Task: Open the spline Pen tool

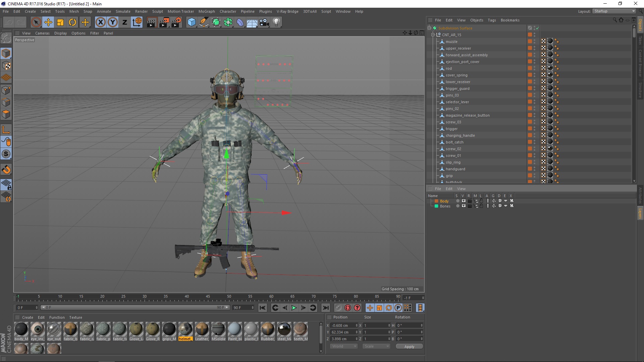Action: pyautogui.click(x=204, y=22)
